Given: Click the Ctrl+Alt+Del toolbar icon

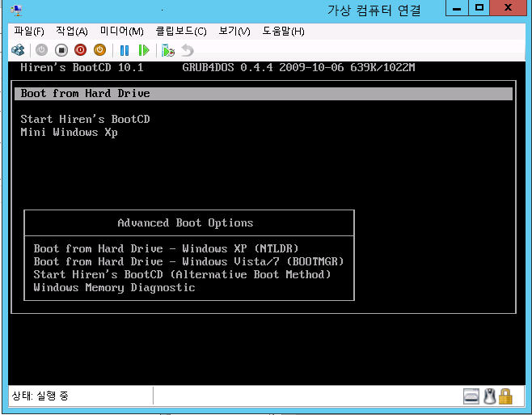Looking at the screenshot, I should point(18,50).
